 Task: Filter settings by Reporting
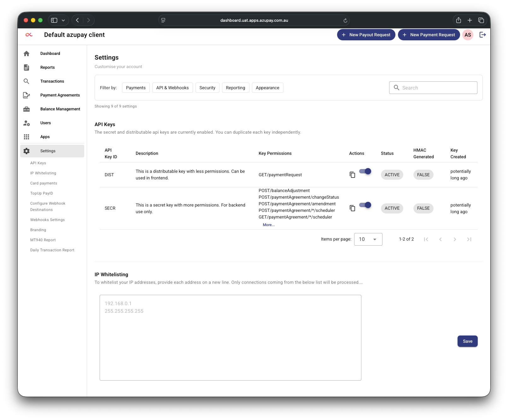[x=236, y=88]
